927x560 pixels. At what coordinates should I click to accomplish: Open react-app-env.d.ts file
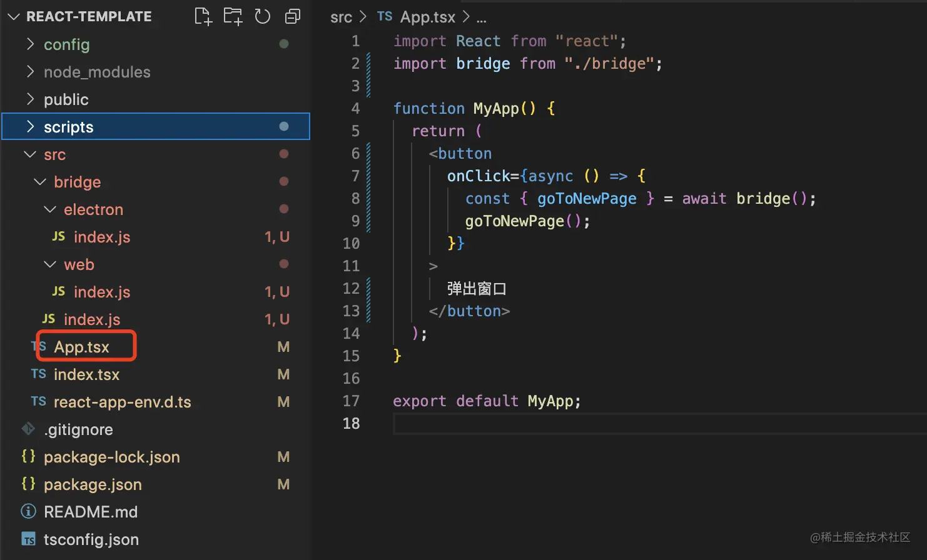tap(123, 402)
